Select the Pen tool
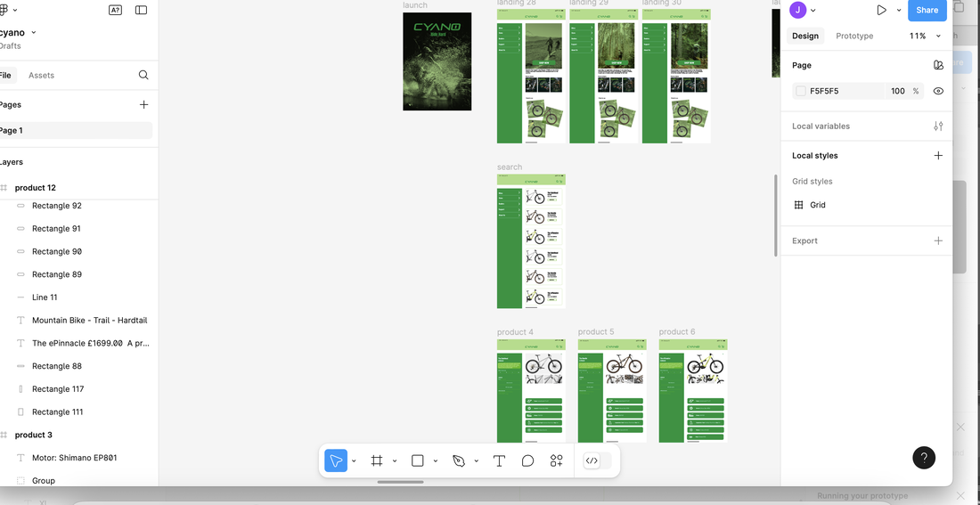Viewport: 980px width, 505px height. 459,460
